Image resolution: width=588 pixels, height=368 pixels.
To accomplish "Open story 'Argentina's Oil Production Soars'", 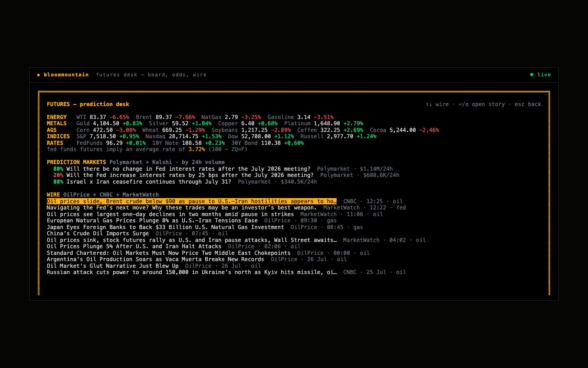I will pos(156,259).
